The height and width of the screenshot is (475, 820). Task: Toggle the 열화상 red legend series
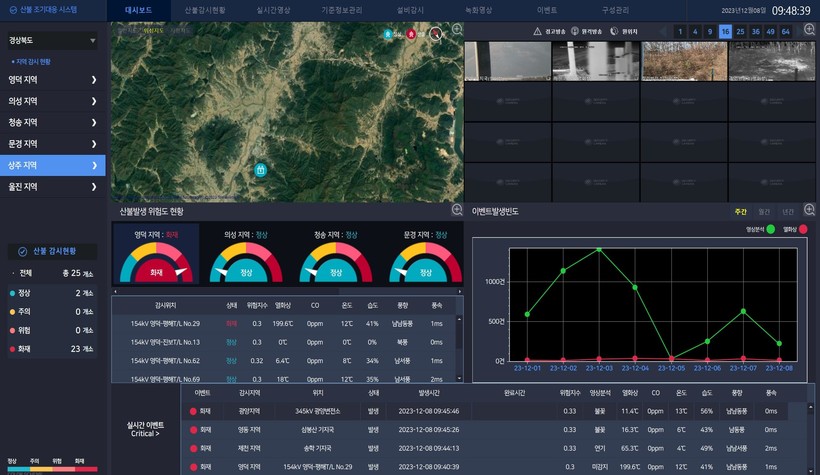(802, 229)
